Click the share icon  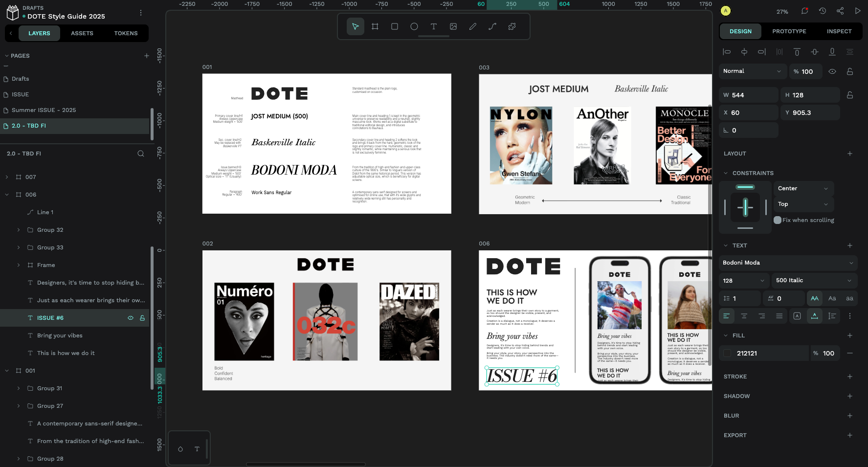point(840,11)
